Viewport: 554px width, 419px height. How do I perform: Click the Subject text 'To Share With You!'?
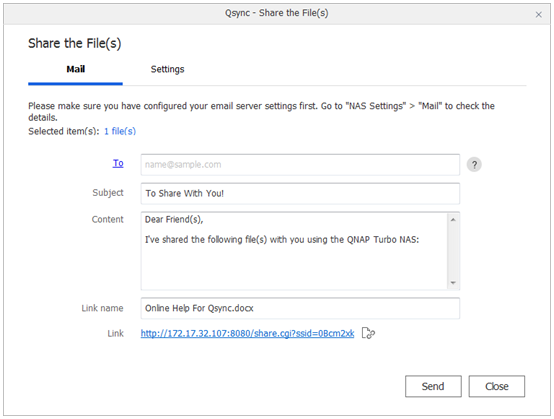[184, 194]
